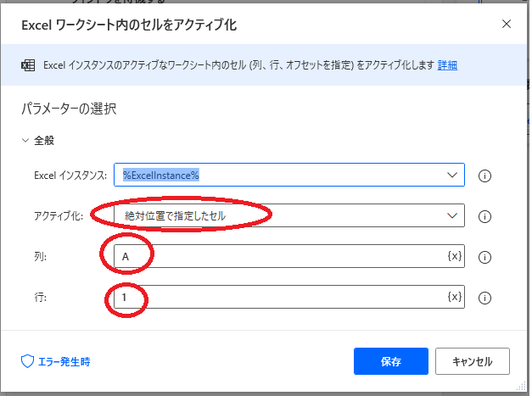The image size is (532, 396).
Task: Close the dialog with the X button
Action: 506,24
